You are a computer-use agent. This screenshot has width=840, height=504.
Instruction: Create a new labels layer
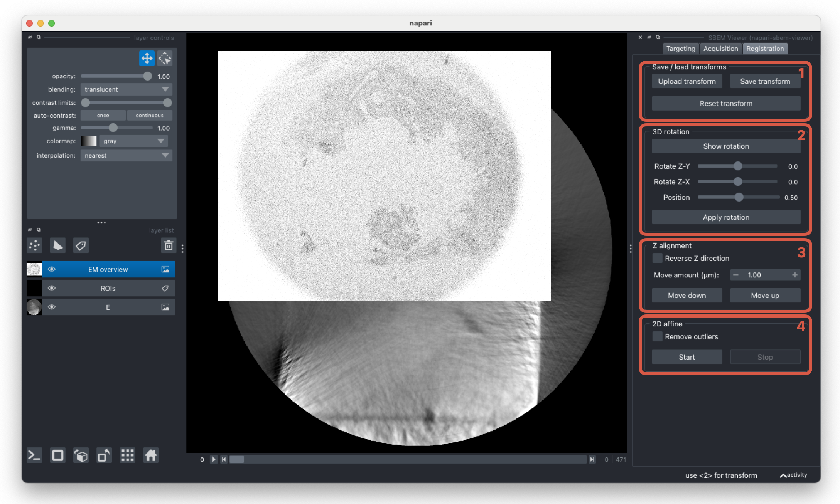pos(81,245)
